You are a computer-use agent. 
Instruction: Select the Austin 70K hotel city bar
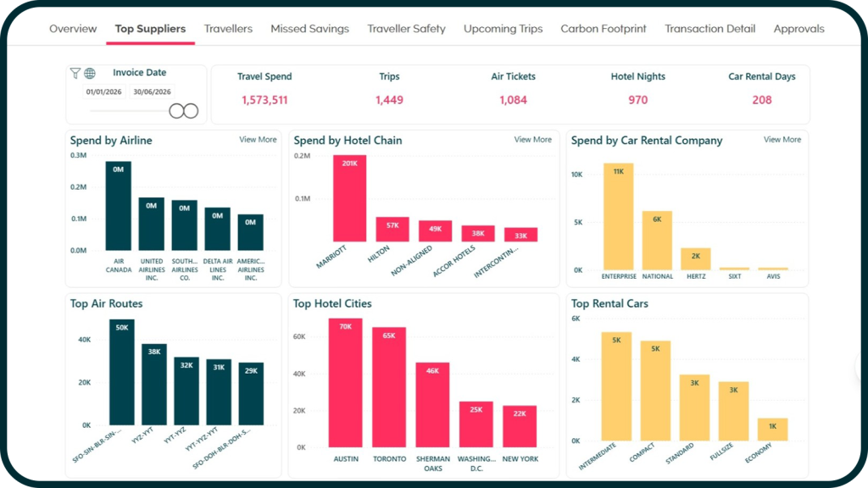pyautogui.click(x=346, y=383)
